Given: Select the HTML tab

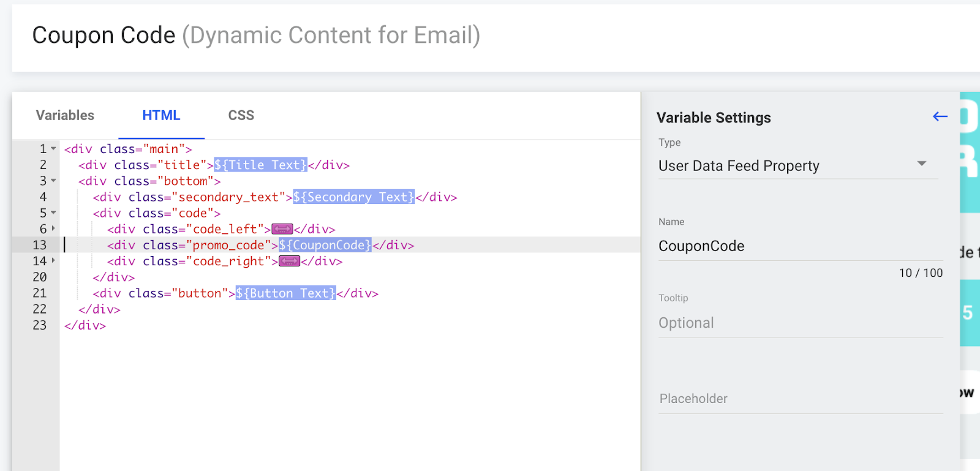Looking at the screenshot, I should 161,116.
